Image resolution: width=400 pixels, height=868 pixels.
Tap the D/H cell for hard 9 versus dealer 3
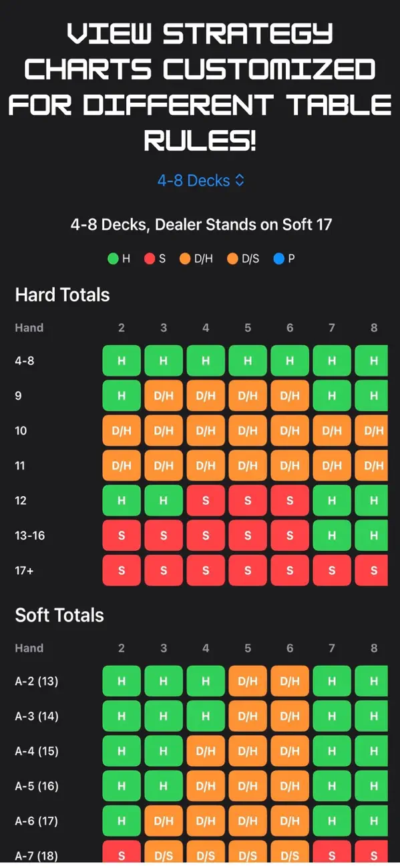164,395
